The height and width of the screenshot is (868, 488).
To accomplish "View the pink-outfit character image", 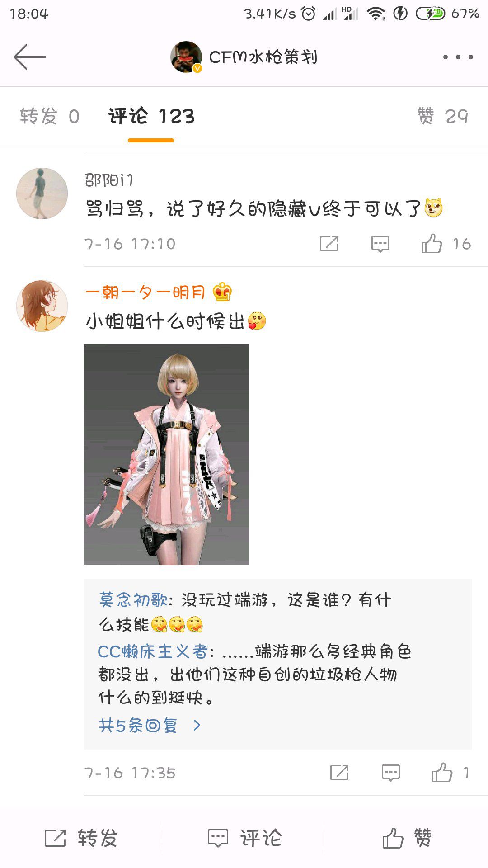I will click(x=167, y=454).
